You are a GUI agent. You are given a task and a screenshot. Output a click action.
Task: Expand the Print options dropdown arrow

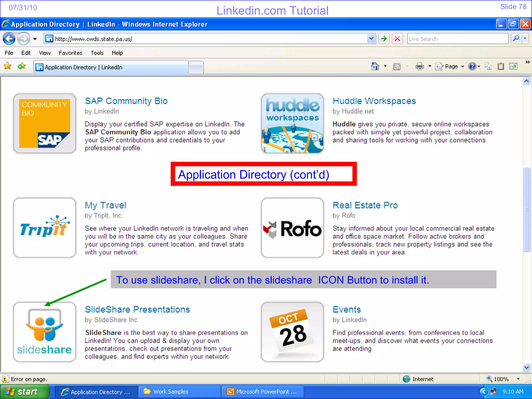430,66
